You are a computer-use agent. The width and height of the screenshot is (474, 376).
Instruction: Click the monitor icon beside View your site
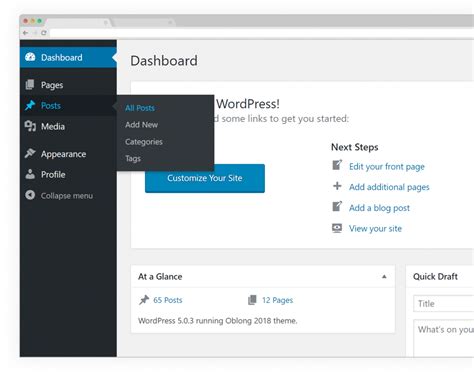[337, 228]
